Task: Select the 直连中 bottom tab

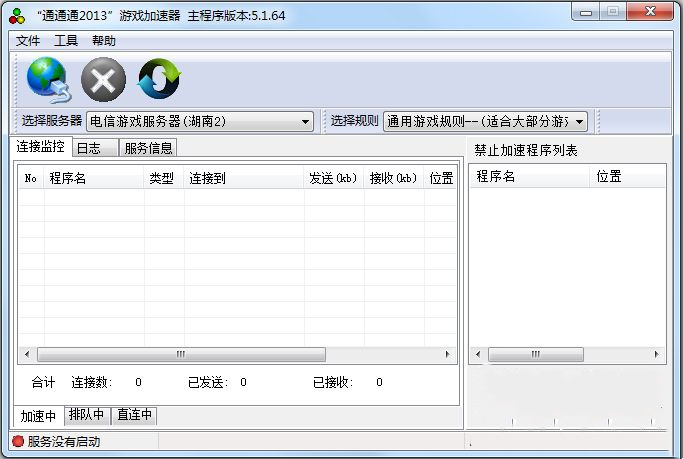Action: [x=135, y=415]
